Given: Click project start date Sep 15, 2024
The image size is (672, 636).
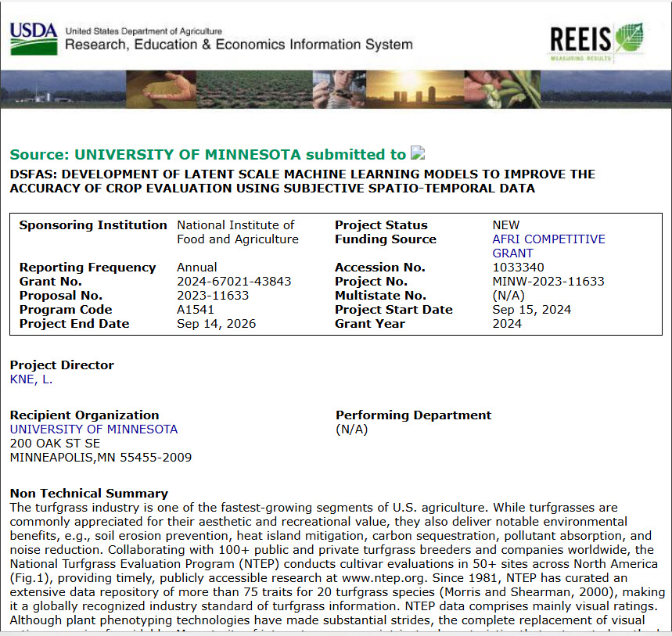Looking at the screenshot, I should pyautogui.click(x=531, y=310).
